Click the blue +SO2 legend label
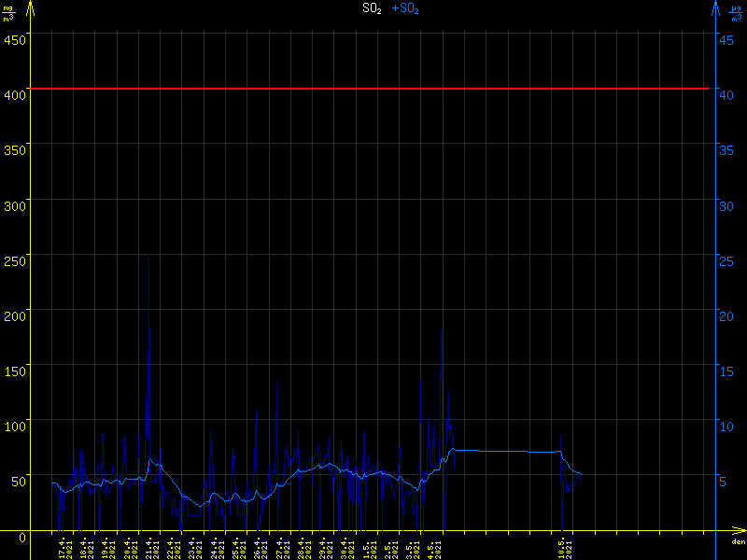 [x=405, y=8]
